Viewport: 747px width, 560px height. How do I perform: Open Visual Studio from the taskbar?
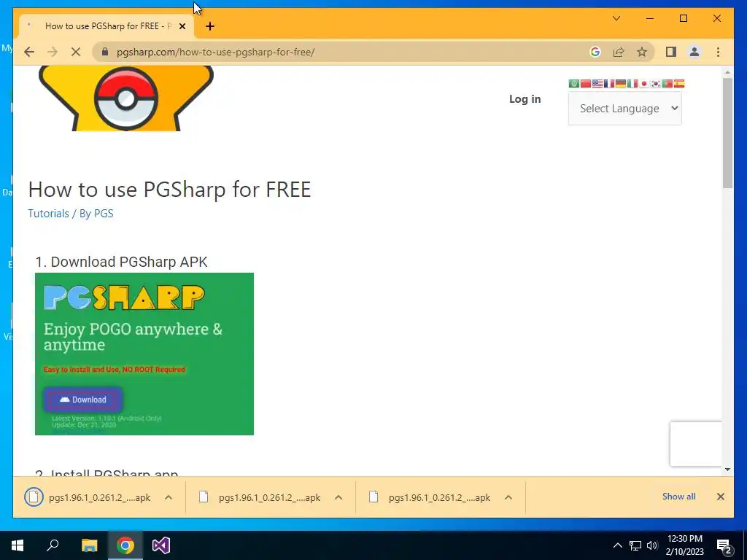tap(161, 545)
